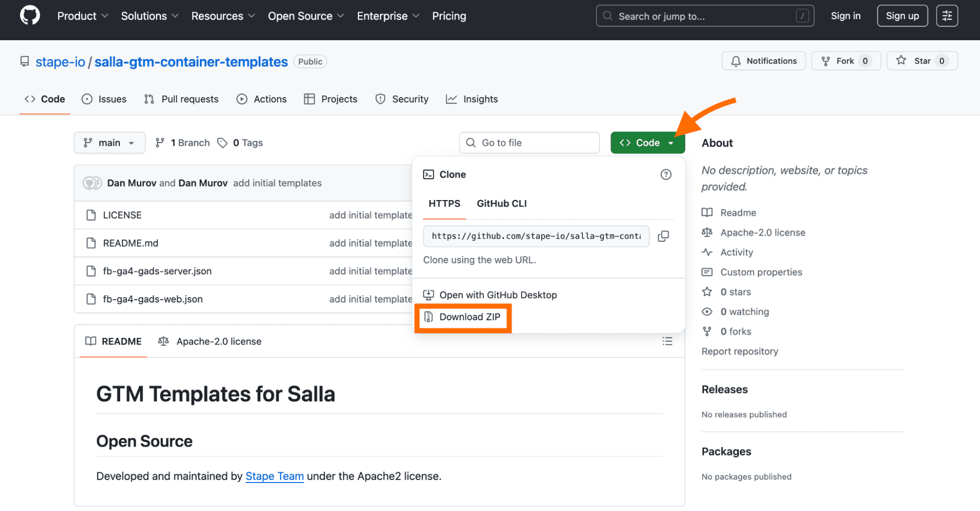Focus the Search or jump to field

tap(705, 16)
